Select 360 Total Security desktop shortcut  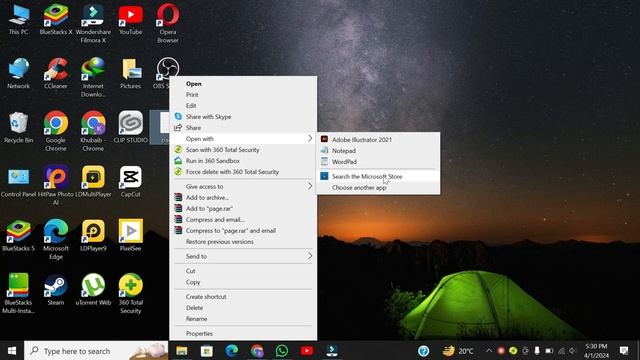pos(131,294)
